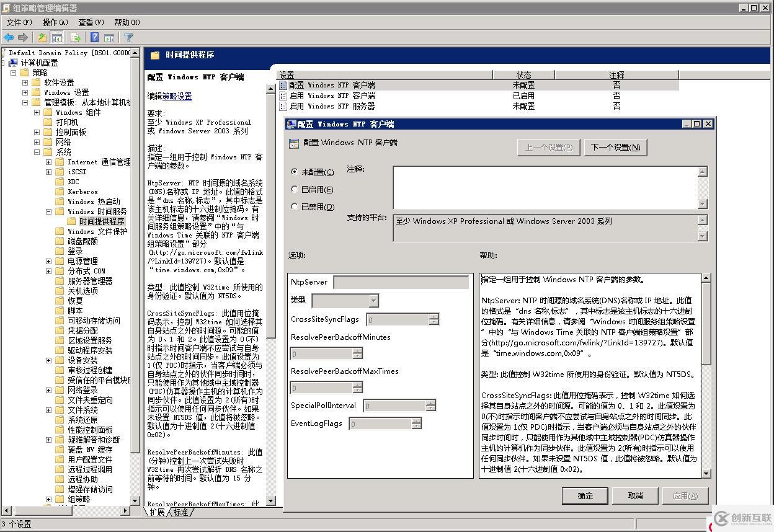This screenshot has width=774, height=532.
Task: Click the folder icon in 时间提供程序 header
Action: tap(155, 55)
